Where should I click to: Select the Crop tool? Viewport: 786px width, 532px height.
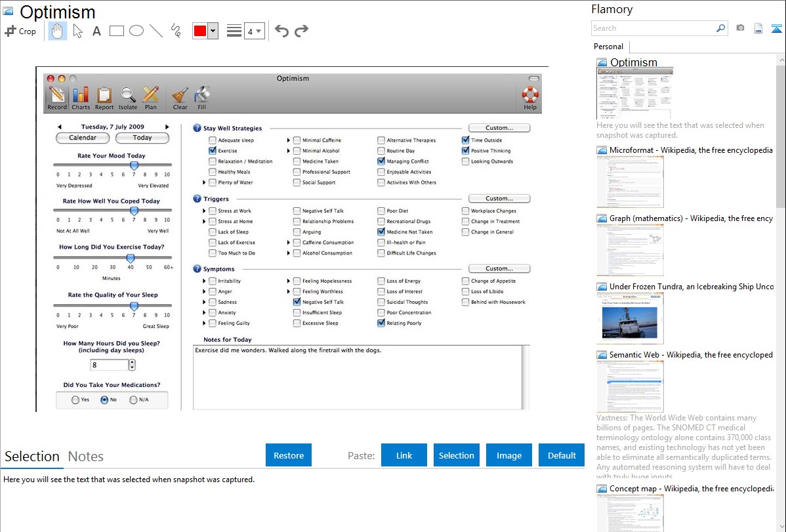pos(20,31)
